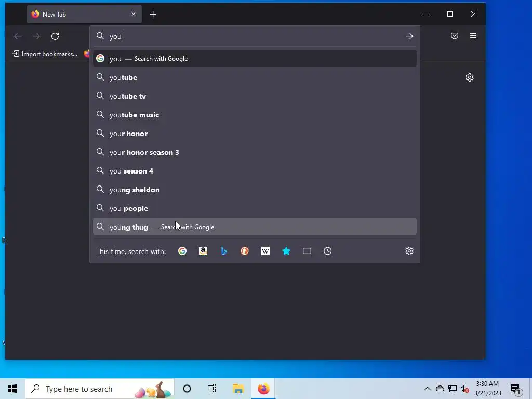Search with Google one-off icon

coord(182,251)
